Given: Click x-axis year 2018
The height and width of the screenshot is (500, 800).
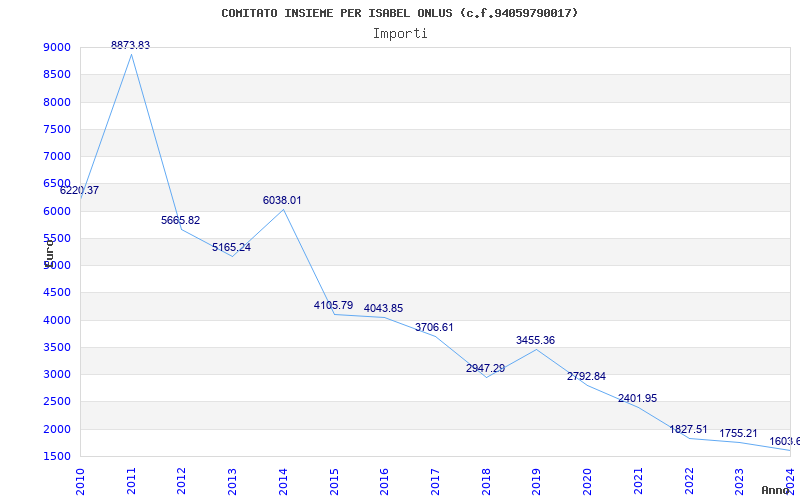Looking at the screenshot, I should (486, 481).
